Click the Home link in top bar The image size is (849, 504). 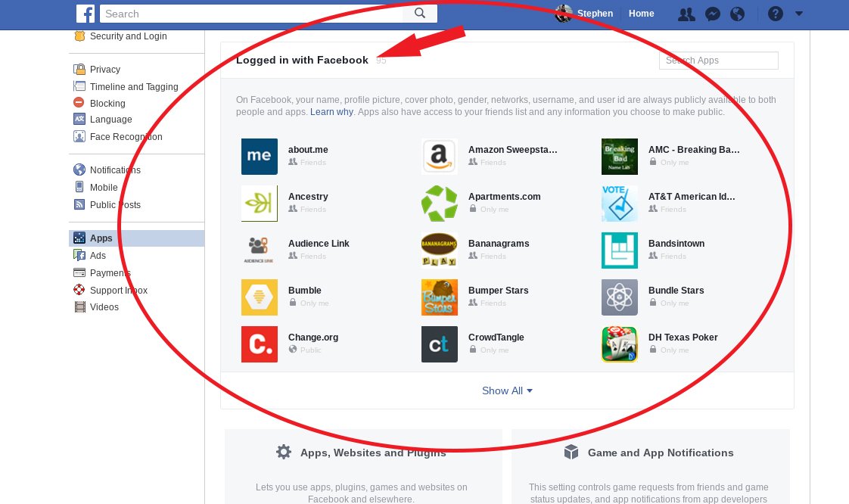point(641,14)
